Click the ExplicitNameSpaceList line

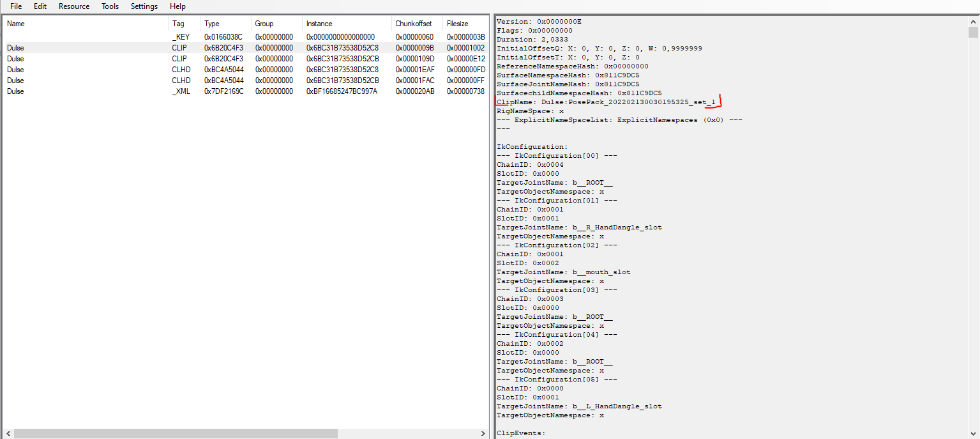tap(619, 120)
